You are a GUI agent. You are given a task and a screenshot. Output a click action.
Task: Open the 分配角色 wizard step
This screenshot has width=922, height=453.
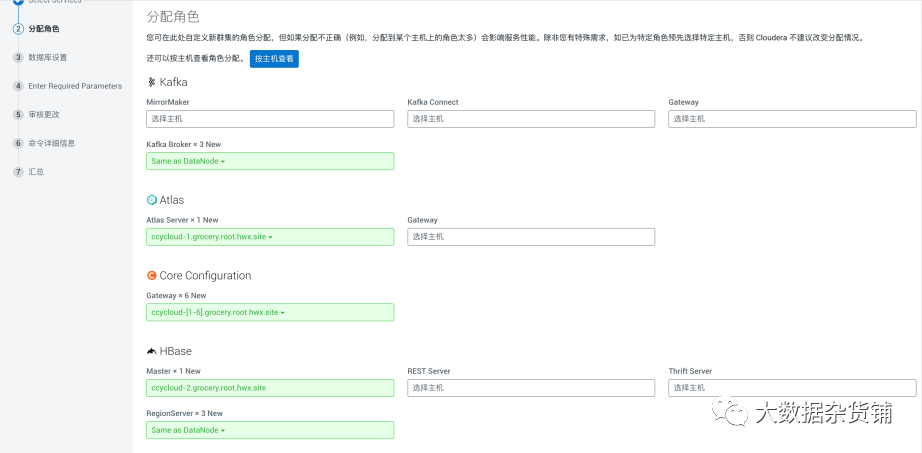pyautogui.click(x=44, y=28)
